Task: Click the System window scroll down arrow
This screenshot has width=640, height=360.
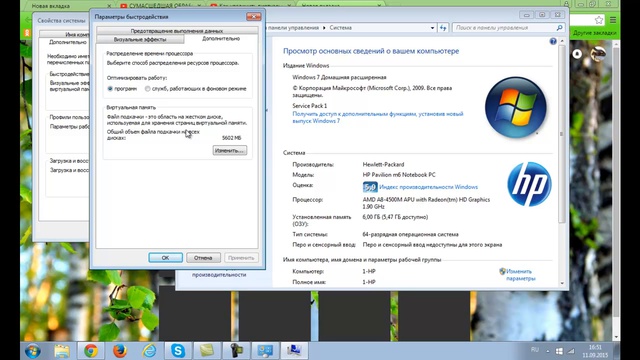Action: (562, 283)
